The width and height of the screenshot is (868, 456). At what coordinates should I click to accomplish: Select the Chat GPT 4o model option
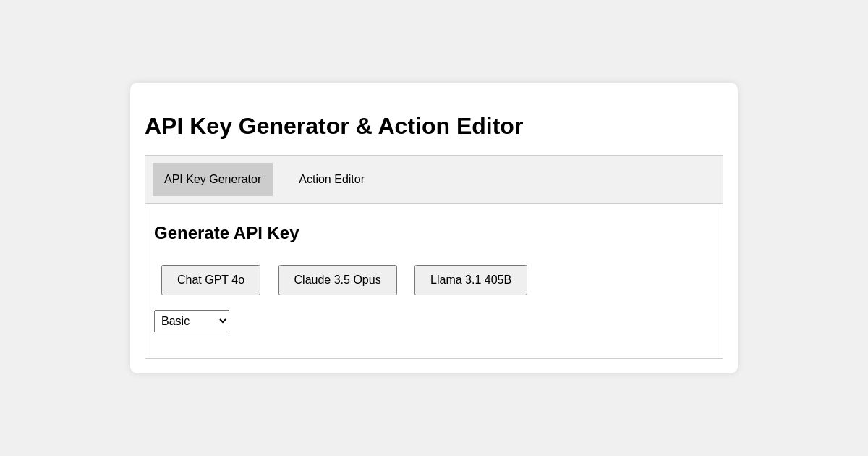point(210,280)
